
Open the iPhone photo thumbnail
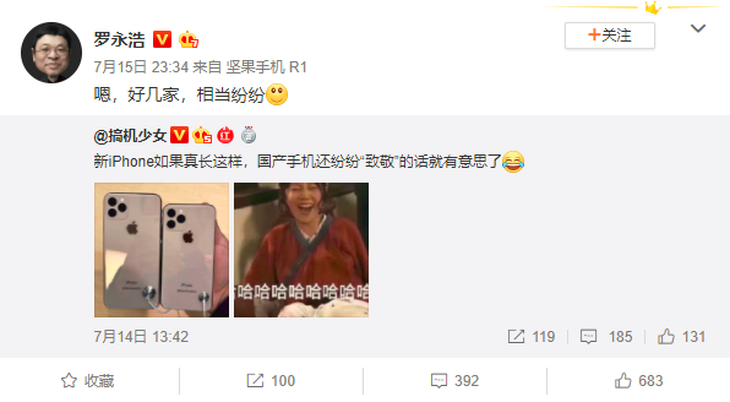[162, 250]
